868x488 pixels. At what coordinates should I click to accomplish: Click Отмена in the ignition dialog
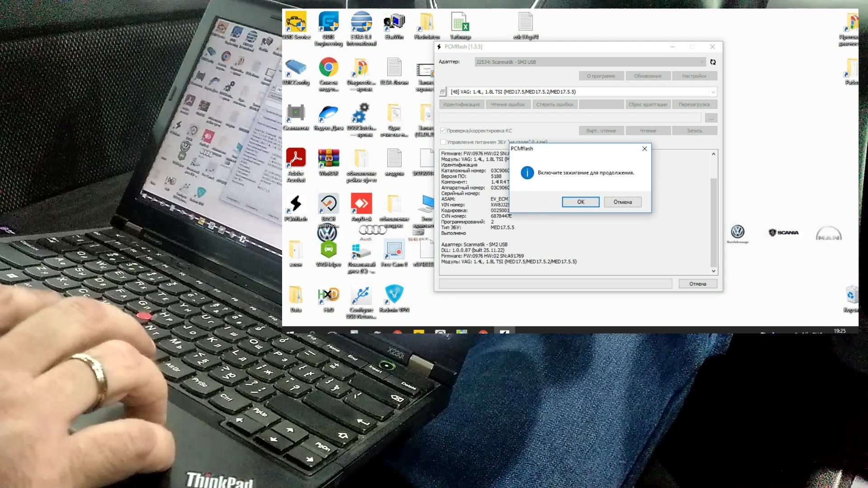623,202
